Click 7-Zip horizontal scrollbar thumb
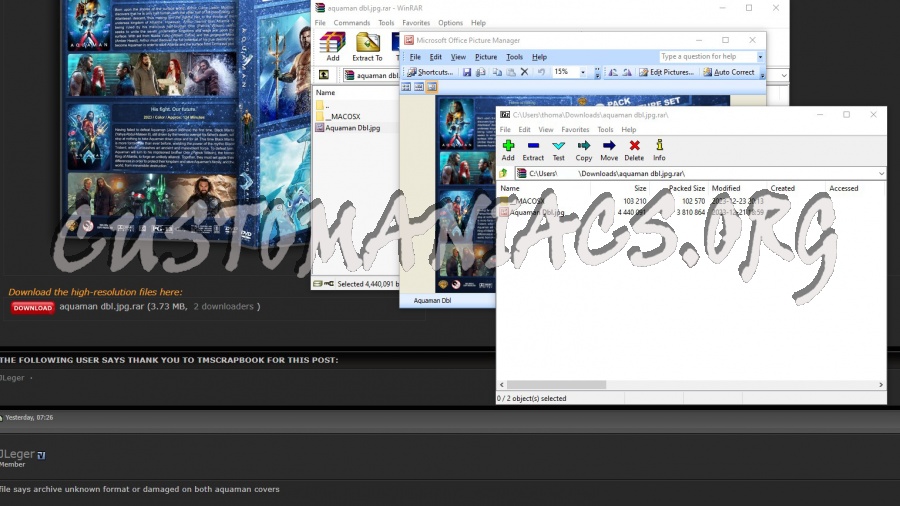 (x=556, y=384)
